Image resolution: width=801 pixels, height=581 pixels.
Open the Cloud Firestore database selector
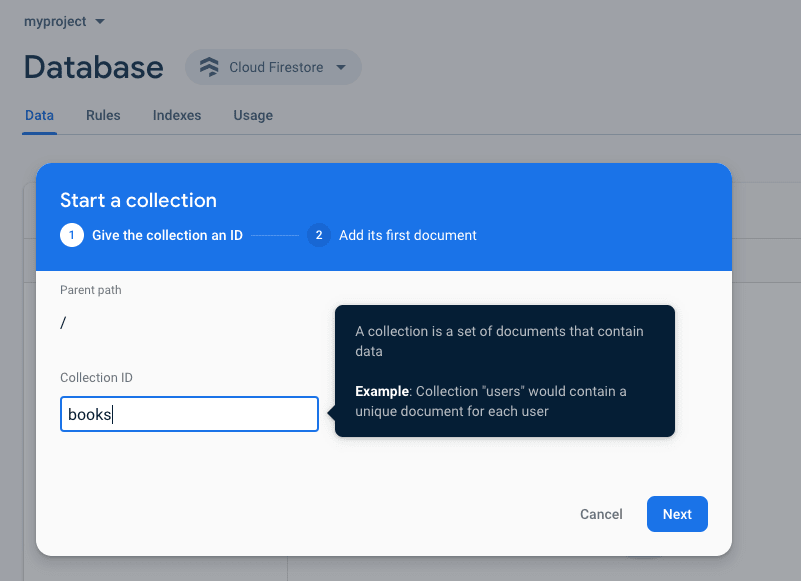(x=273, y=67)
